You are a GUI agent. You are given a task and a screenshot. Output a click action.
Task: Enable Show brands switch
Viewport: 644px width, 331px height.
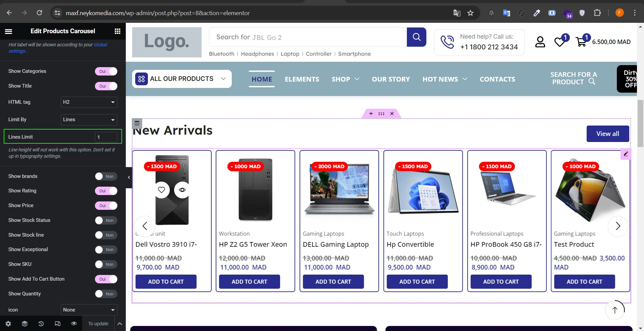pyautogui.click(x=106, y=177)
